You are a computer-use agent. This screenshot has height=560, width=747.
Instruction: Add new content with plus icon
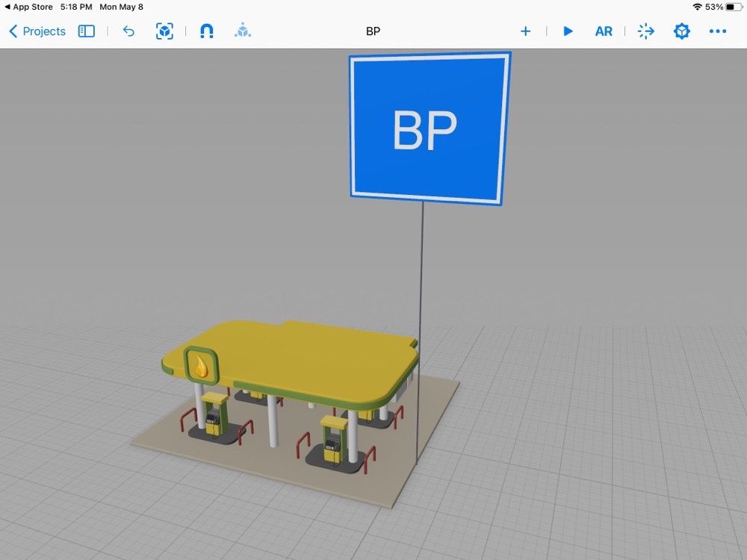[x=525, y=31]
